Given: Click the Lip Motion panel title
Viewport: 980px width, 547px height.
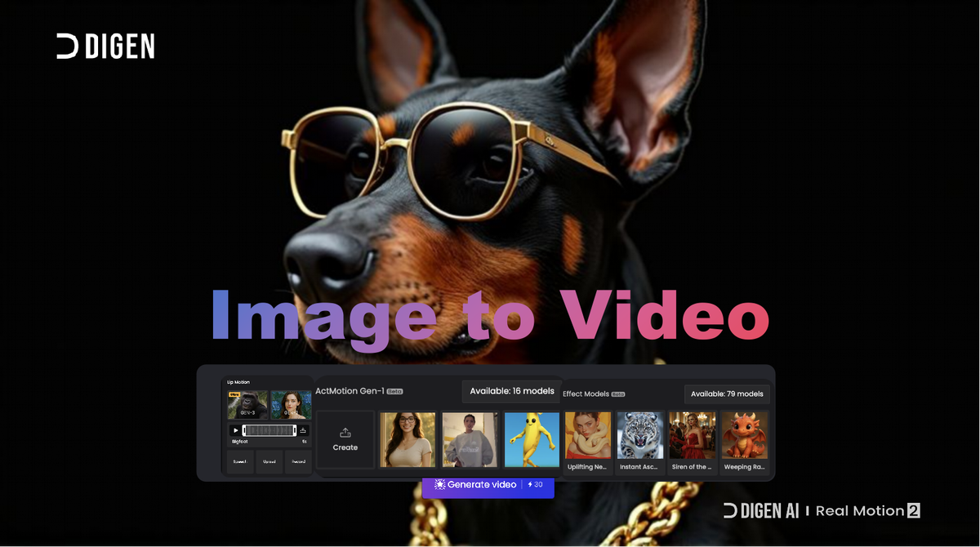Looking at the screenshot, I should (x=238, y=382).
